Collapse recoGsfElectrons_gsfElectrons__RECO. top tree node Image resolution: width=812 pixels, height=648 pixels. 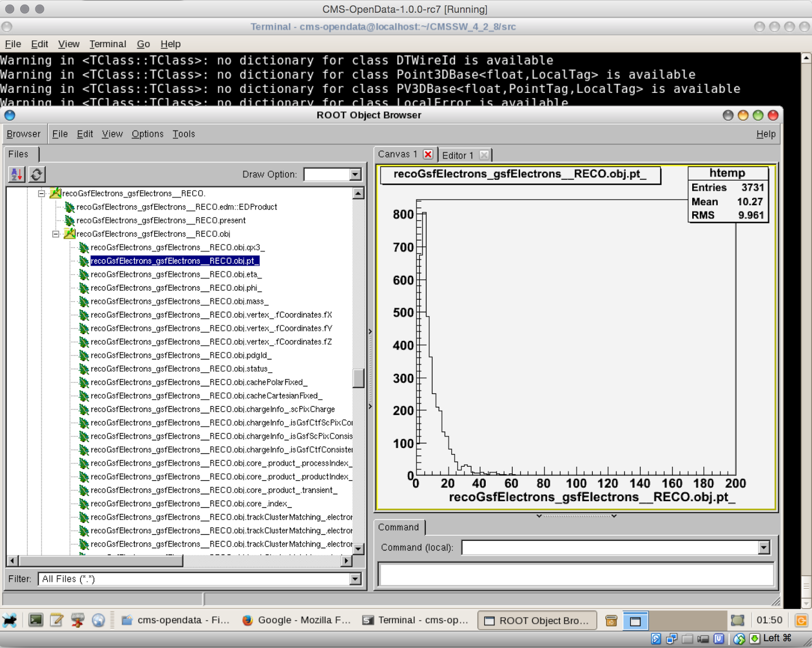pos(42,193)
